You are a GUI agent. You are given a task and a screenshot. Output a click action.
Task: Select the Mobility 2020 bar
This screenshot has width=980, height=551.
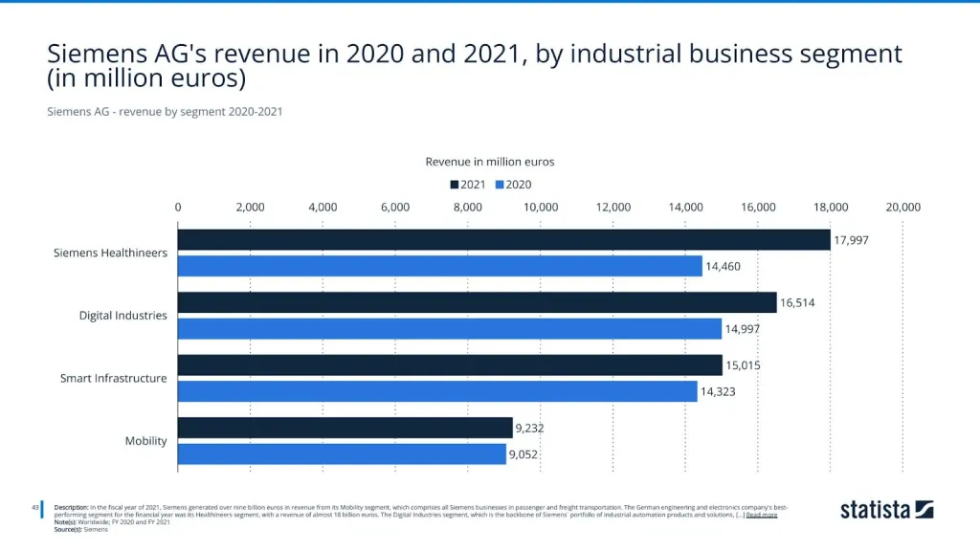tap(342, 454)
